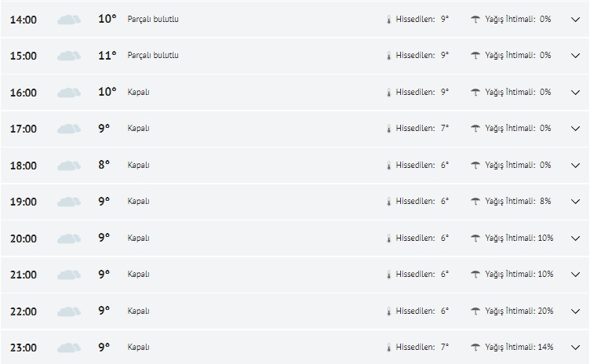
Task: Click the umbrella icon in the 16:00 row
Action: (x=475, y=92)
